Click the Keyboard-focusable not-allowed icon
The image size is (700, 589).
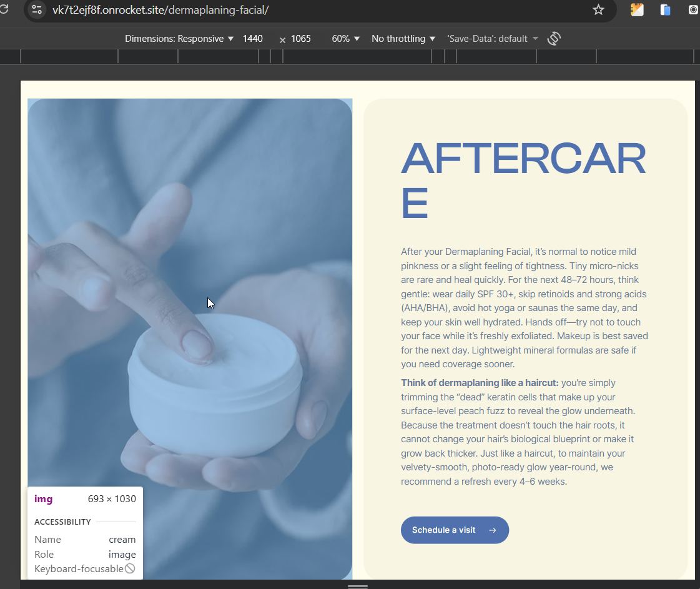pyautogui.click(x=130, y=568)
